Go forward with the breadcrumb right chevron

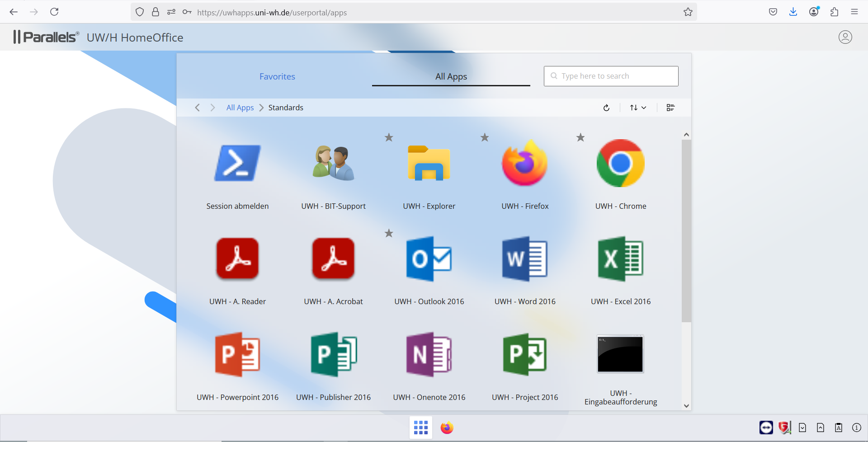212,108
